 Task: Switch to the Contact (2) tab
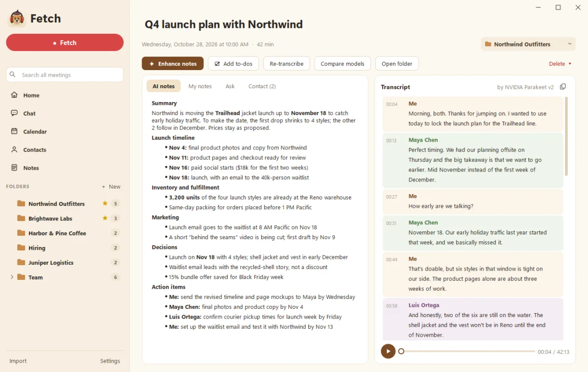tap(262, 86)
